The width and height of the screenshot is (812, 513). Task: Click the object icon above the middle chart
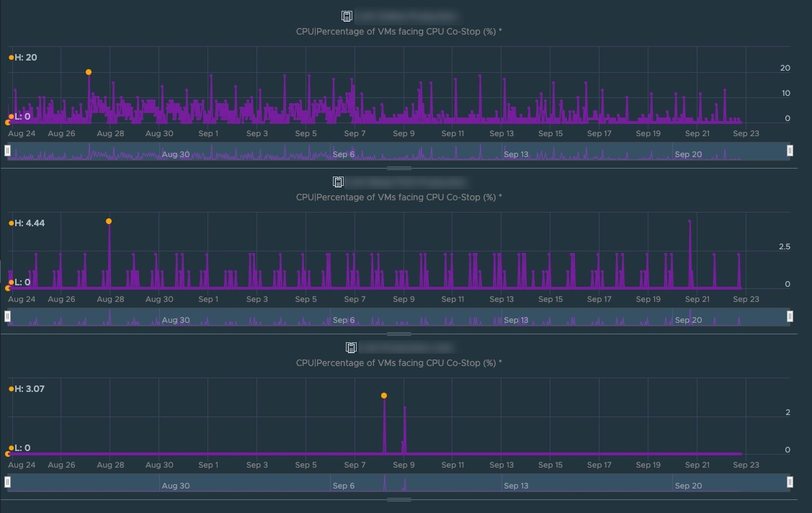[338, 182]
